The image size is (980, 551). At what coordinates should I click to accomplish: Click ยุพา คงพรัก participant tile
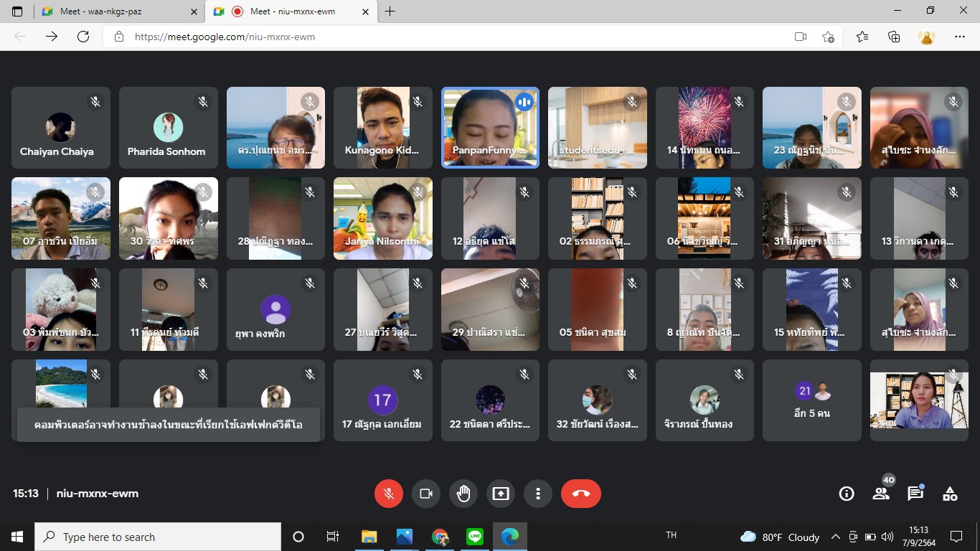click(x=275, y=309)
